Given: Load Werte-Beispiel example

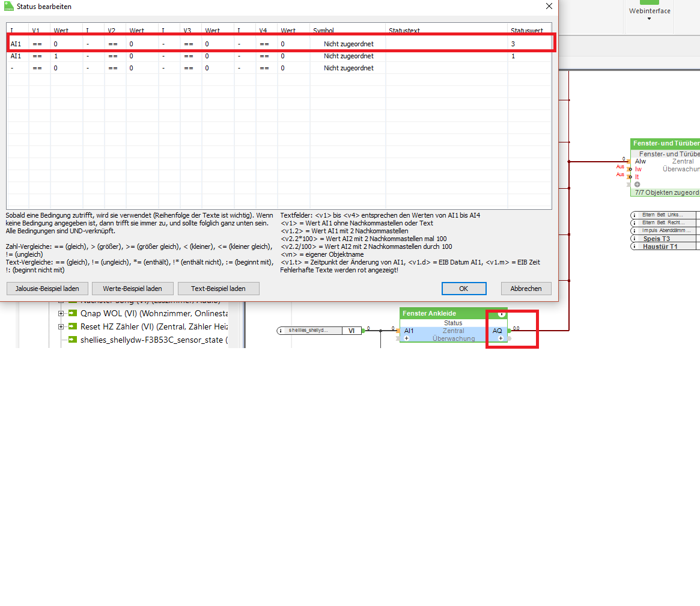Looking at the screenshot, I should coord(133,289).
